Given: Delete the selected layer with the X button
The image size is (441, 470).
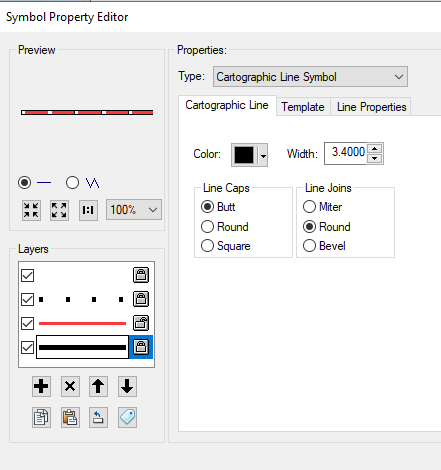Looking at the screenshot, I should tap(70, 386).
